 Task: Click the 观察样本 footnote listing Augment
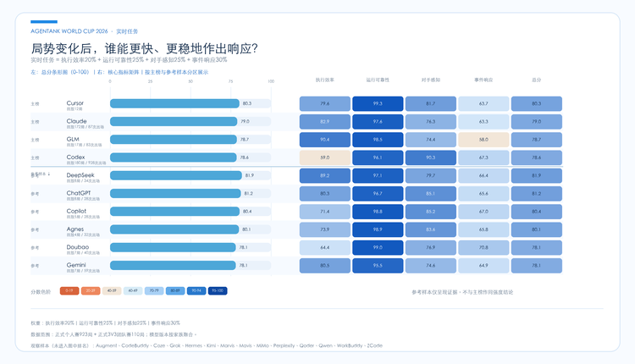click(207, 345)
